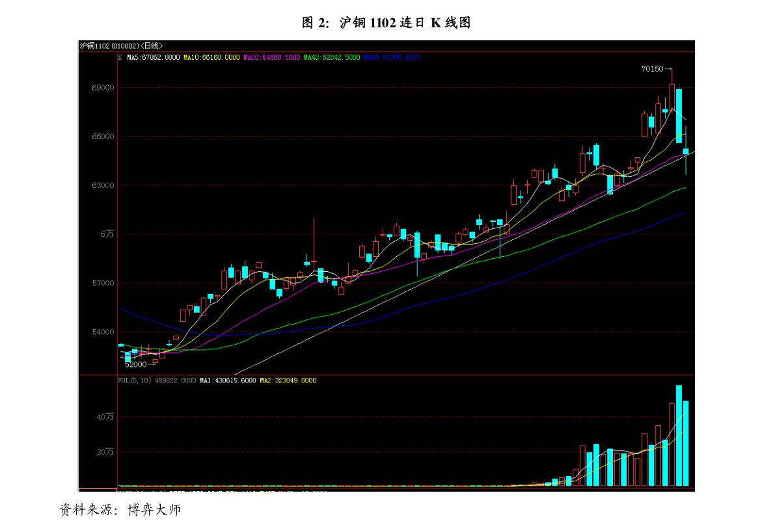This screenshot has height=532, width=775.
Task: Click the 69000 price axis label
Action: click(103, 88)
